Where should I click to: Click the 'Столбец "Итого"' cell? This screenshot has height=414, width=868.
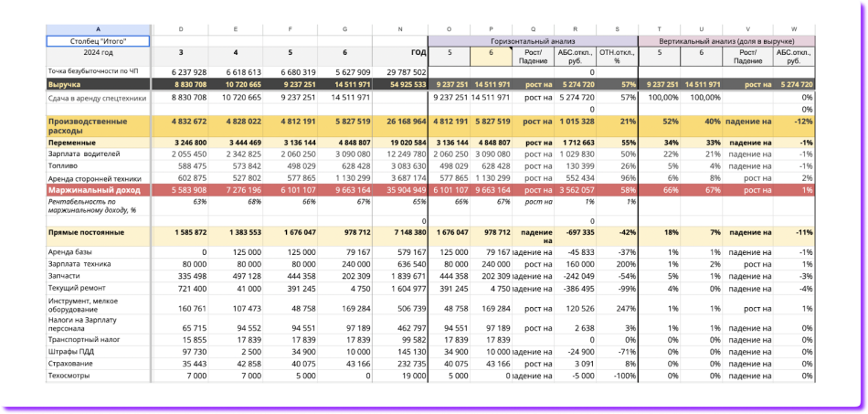click(98, 41)
